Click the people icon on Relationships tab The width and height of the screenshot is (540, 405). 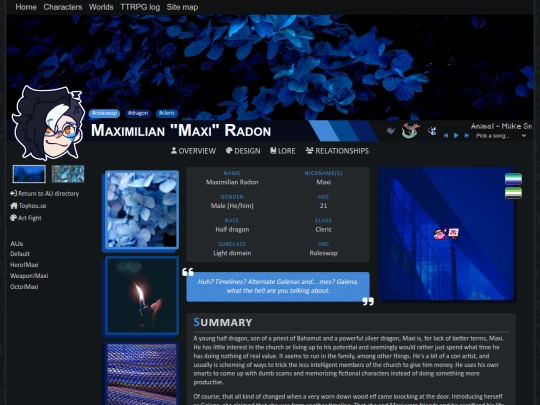point(310,150)
